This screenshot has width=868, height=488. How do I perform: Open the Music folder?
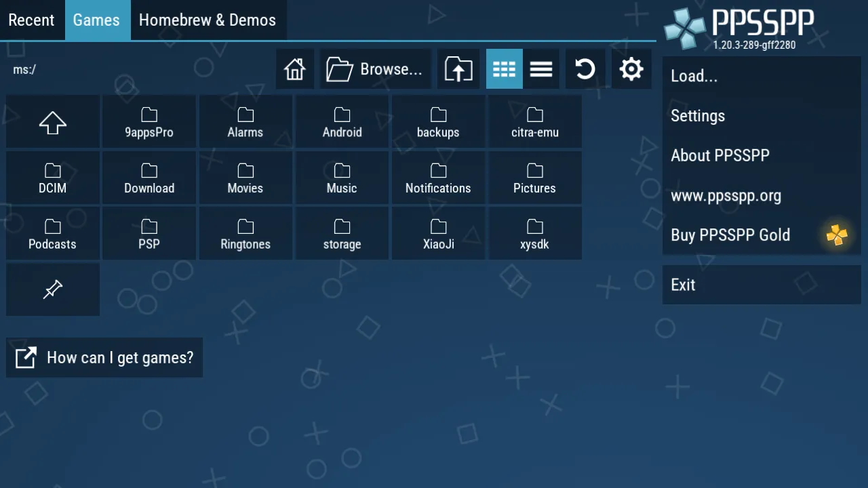point(342,178)
